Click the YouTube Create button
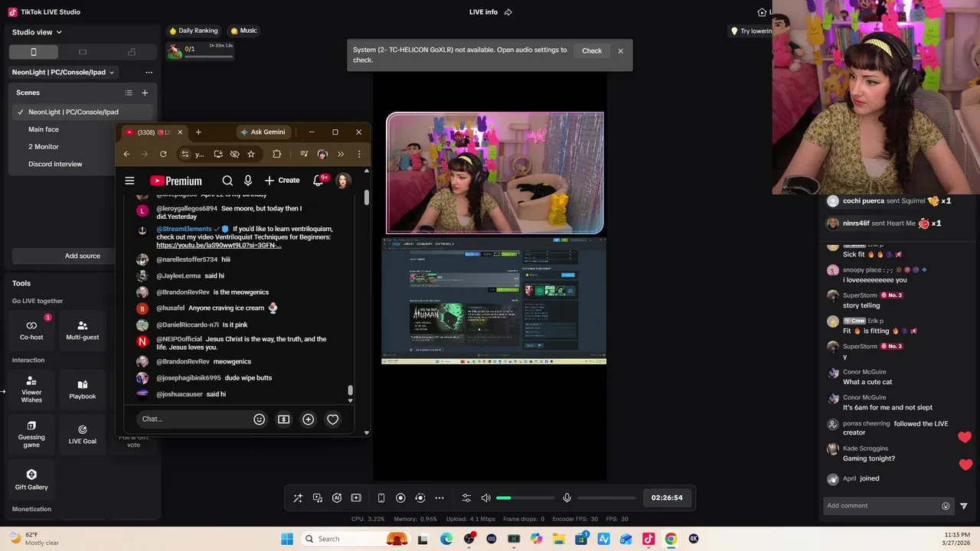The width and height of the screenshot is (980, 551). click(x=282, y=181)
